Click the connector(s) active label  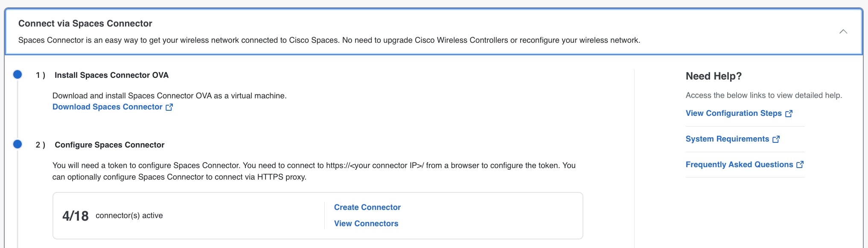click(x=129, y=216)
